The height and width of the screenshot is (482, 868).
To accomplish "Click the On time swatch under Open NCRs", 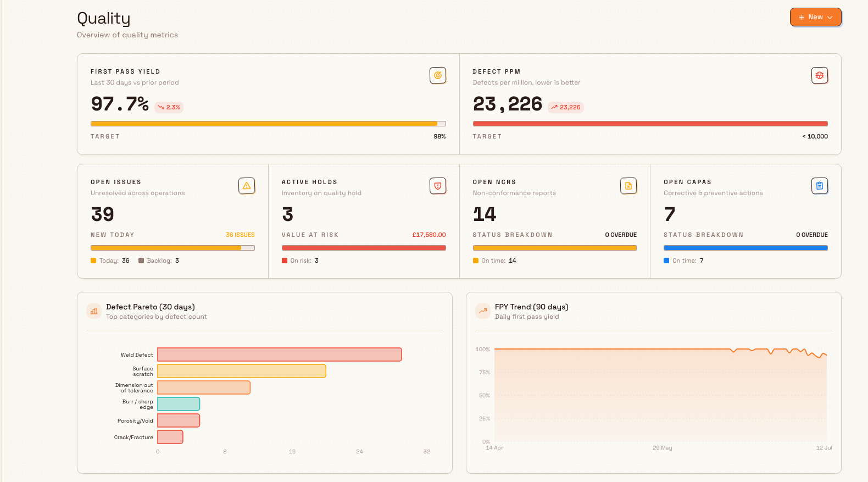I will (476, 261).
